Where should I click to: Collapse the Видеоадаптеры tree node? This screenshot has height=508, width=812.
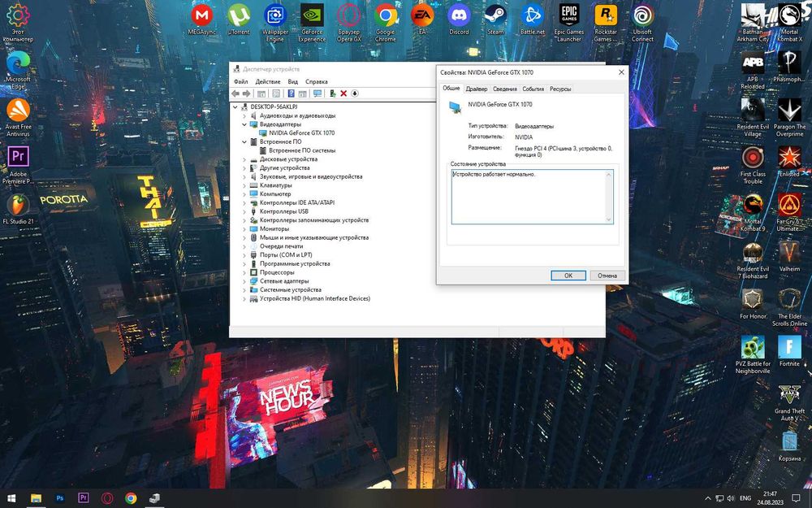pyautogui.click(x=244, y=124)
